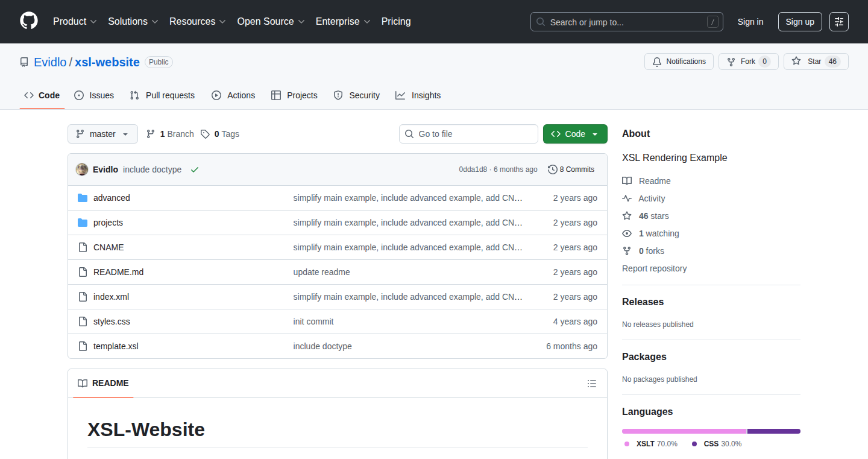This screenshot has height=459, width=868.
Task: Open the xsl-website repository link
Action: 107,62
